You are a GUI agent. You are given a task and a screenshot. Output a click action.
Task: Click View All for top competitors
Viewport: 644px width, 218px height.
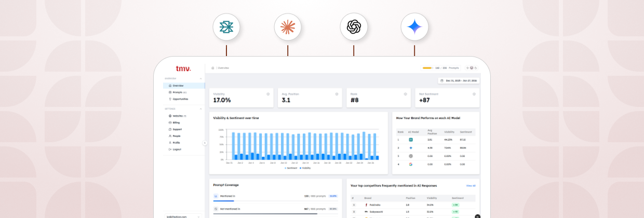471,185
